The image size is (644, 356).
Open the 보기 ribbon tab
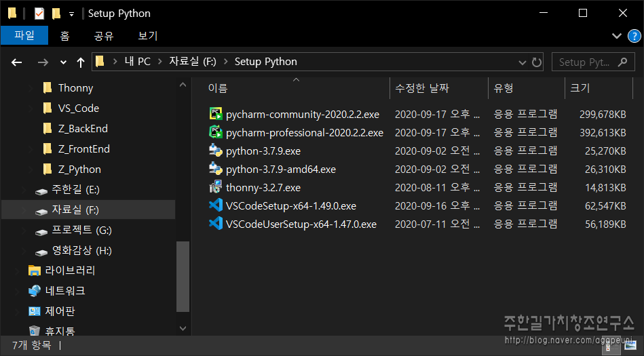148,36
